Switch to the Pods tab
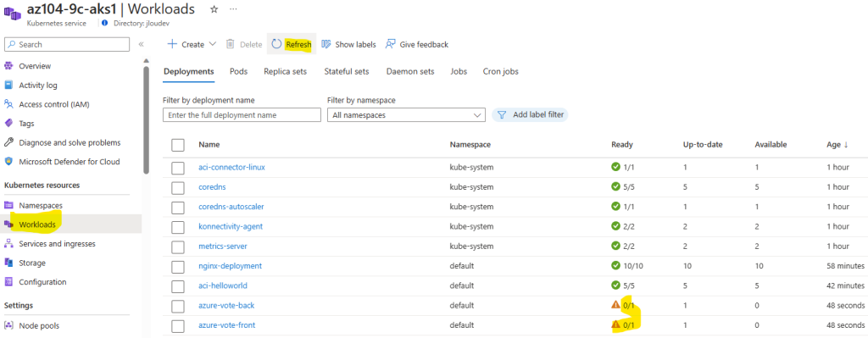 (238, 71)
